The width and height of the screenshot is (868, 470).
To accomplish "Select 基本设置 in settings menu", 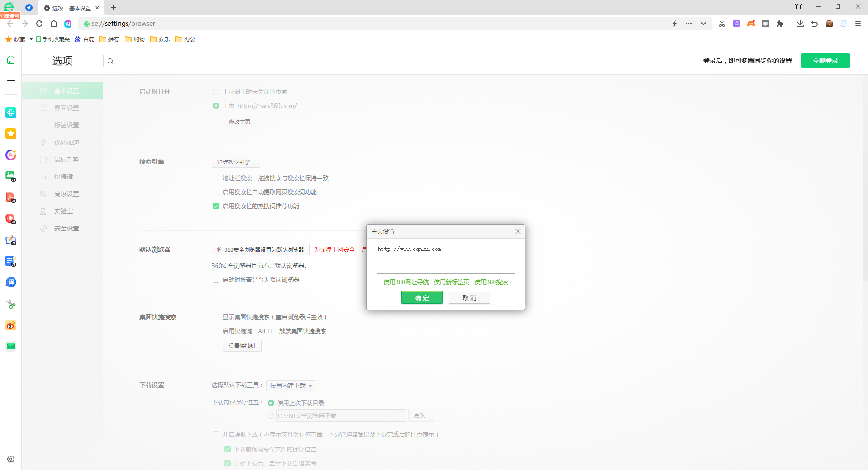I will pos(62,91).
